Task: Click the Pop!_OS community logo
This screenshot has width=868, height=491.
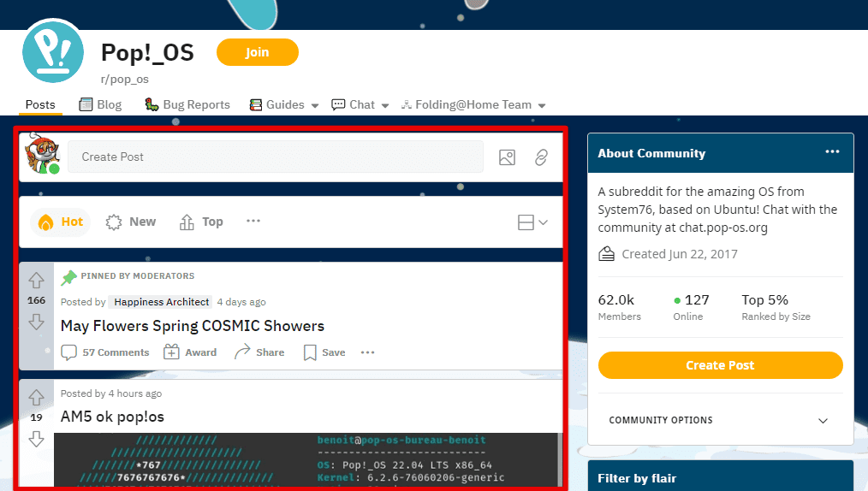Action: [53, 51]
